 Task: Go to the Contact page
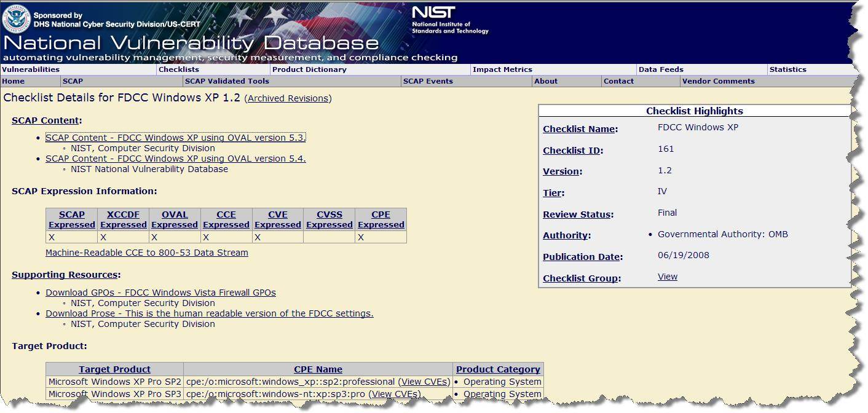tap(618, 81)
